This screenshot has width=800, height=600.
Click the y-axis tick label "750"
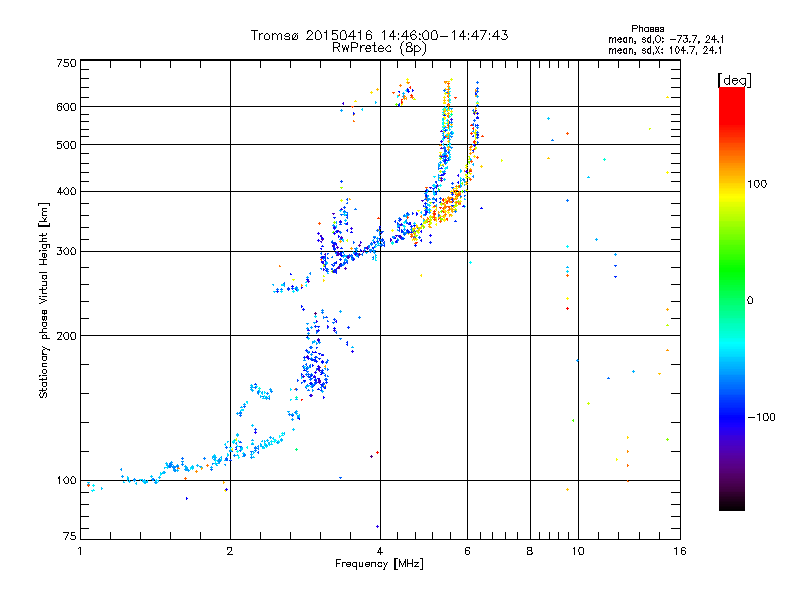point(66,63)
